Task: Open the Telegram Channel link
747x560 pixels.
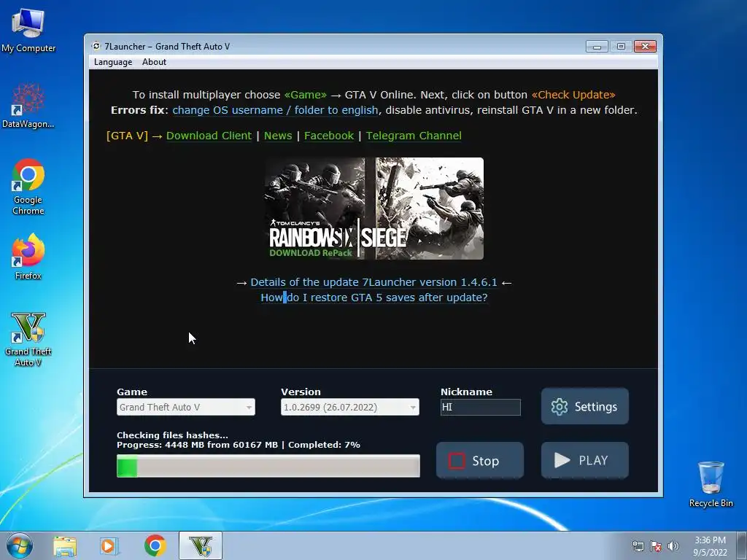Action: point(414,136)
